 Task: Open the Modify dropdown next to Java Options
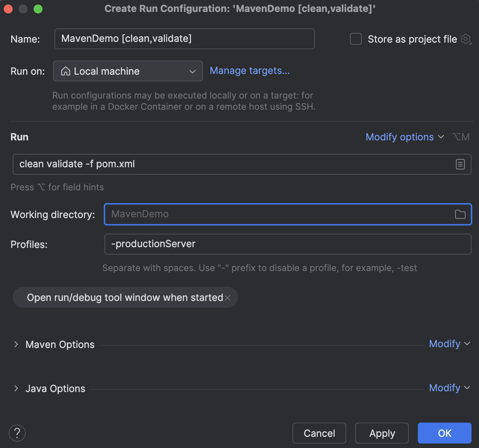point(449,388)
